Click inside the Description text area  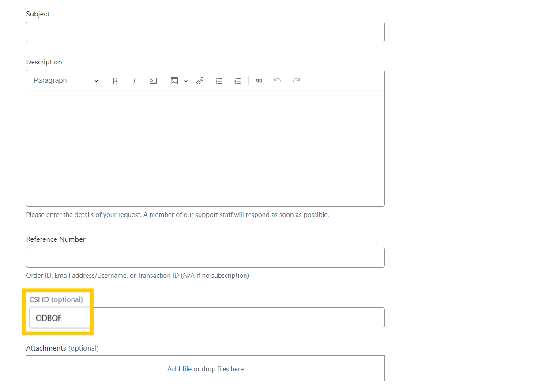point(205,149)
